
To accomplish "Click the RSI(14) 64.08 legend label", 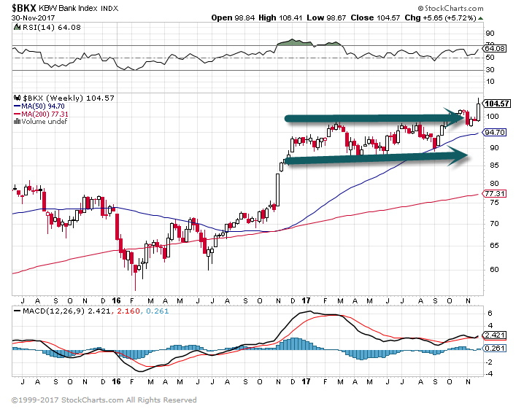I will 52,28.
